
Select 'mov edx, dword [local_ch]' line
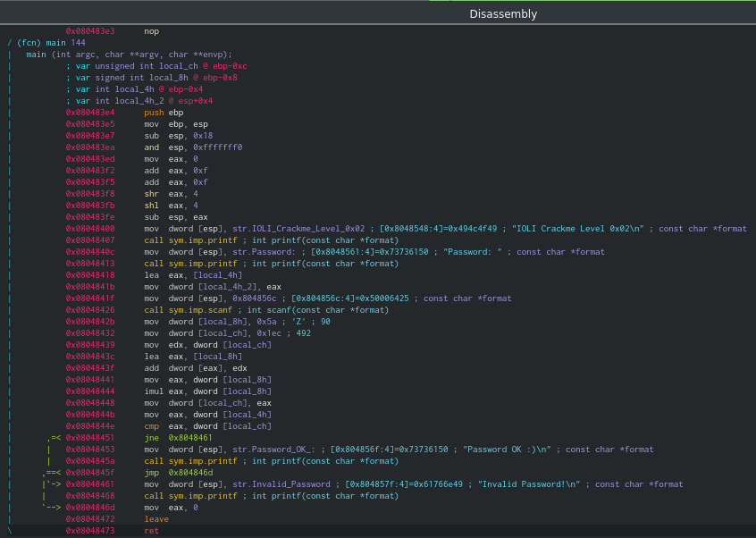pos(208,345)
